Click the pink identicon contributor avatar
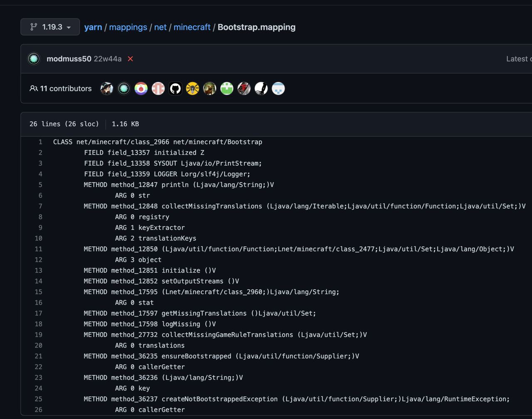 pyautogui.click(x=158, y=88)
